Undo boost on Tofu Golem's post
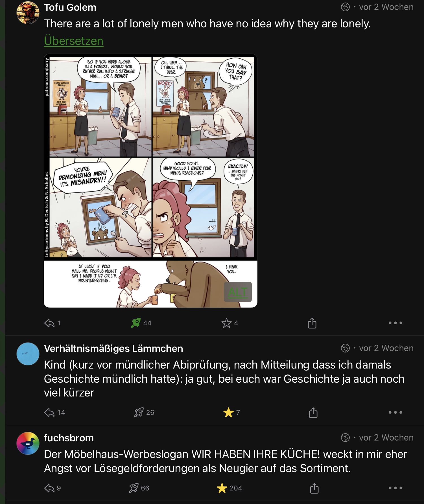 pyautogui.click(x=136, y=323)
